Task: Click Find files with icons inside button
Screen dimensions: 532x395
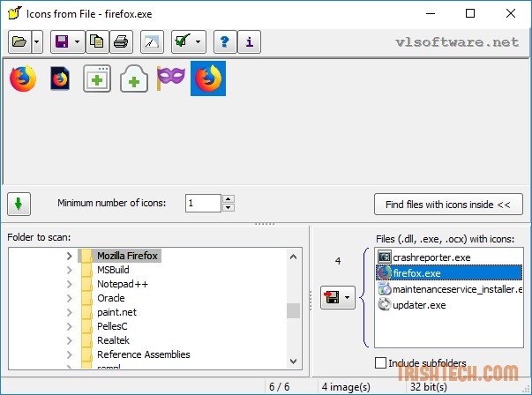Action: [448, 205]
